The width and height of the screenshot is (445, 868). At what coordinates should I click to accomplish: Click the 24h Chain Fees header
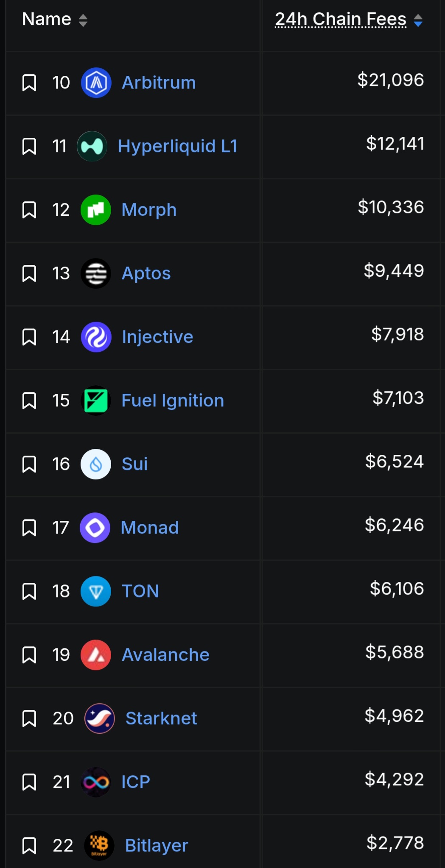point(341,19)
